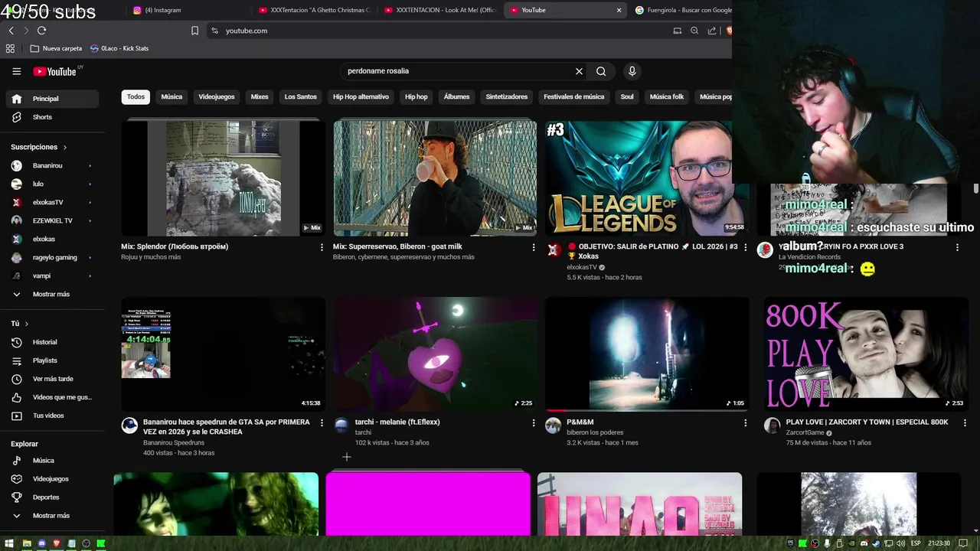
Task: Expand subscriptions with Mostrar más
Action: point(52,294)
